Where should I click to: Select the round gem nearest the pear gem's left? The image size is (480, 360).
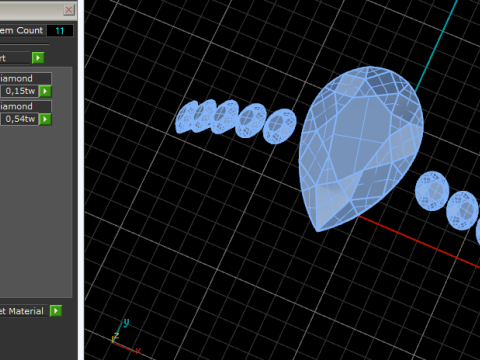pyautogui.click(x=279, y=126)
